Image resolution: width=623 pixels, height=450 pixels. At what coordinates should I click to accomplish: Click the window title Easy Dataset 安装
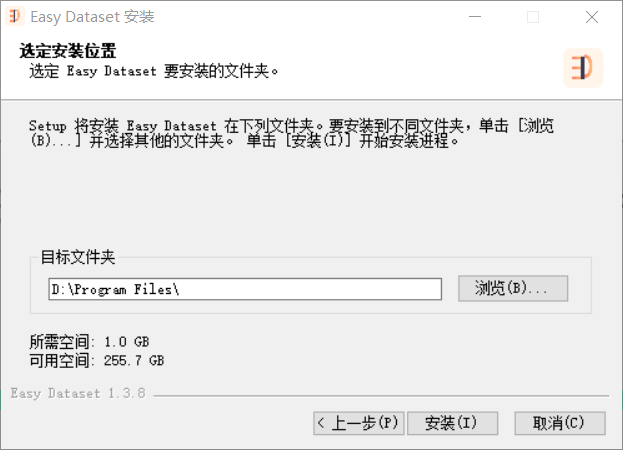(x=92, y=17)
